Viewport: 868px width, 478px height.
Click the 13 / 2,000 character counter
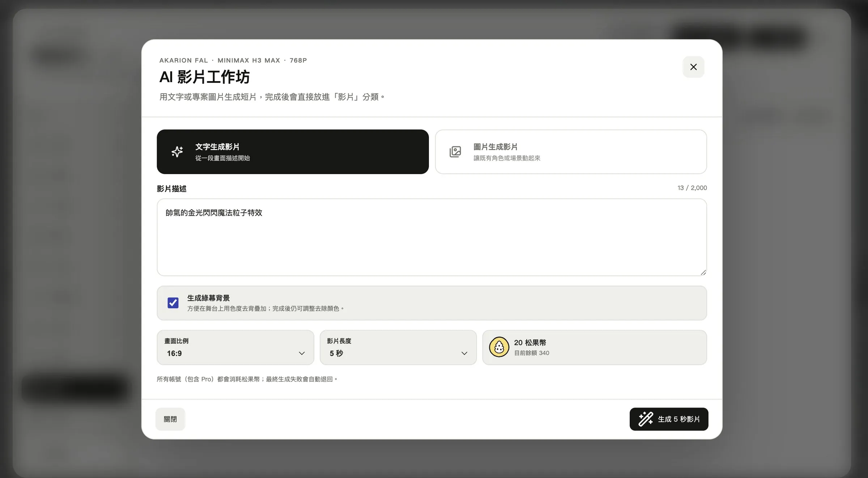[x=692, y=188]
